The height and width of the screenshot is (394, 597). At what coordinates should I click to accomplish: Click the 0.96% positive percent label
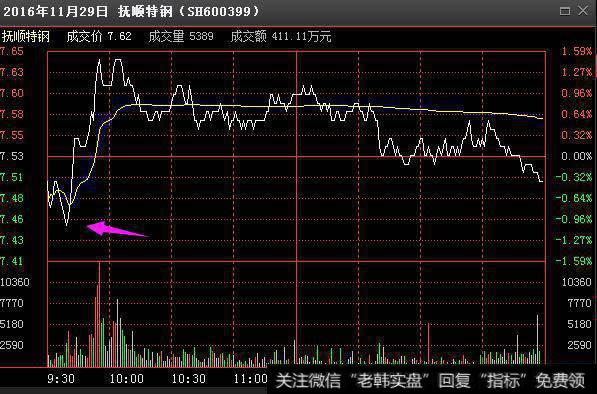click(576, 93)
